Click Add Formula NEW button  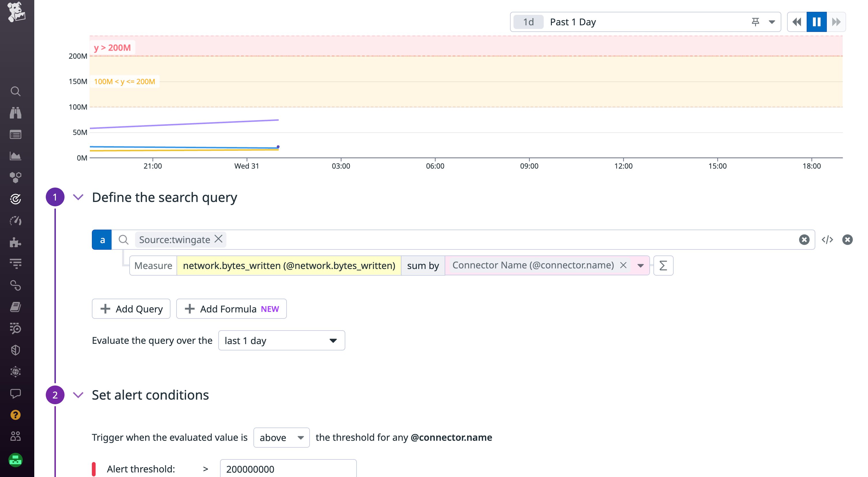point(231,309)
